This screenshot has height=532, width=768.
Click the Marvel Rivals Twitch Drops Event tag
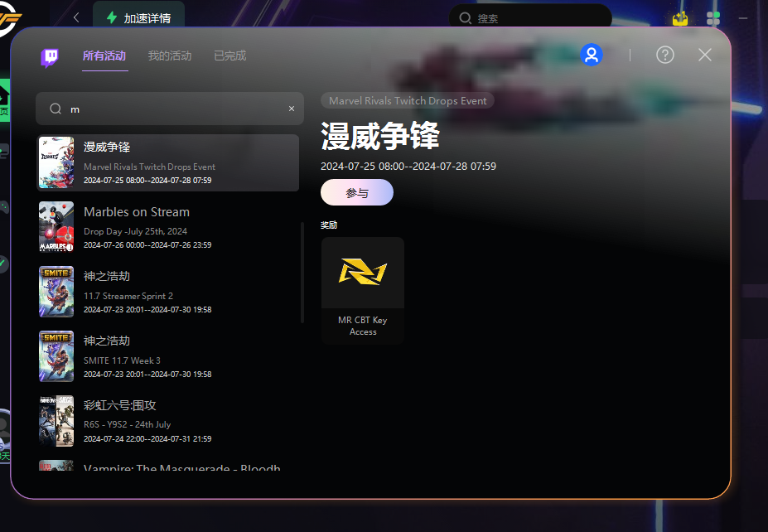click(x=408, y=101)
